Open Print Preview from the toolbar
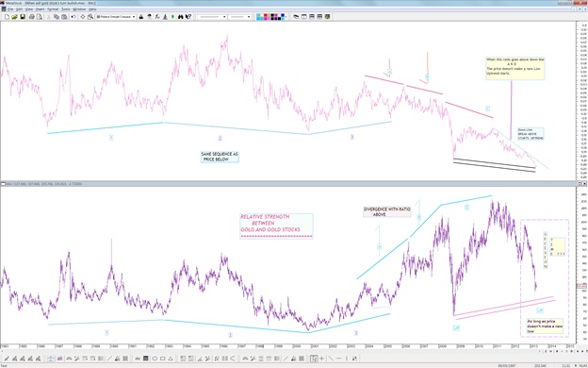588x368 pixels. (39, 17)
